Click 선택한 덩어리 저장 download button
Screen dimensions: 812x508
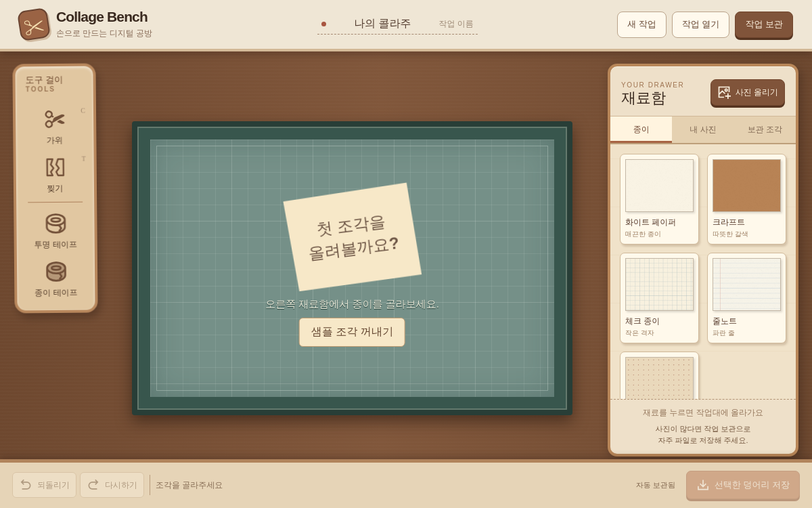click(743, 485)
